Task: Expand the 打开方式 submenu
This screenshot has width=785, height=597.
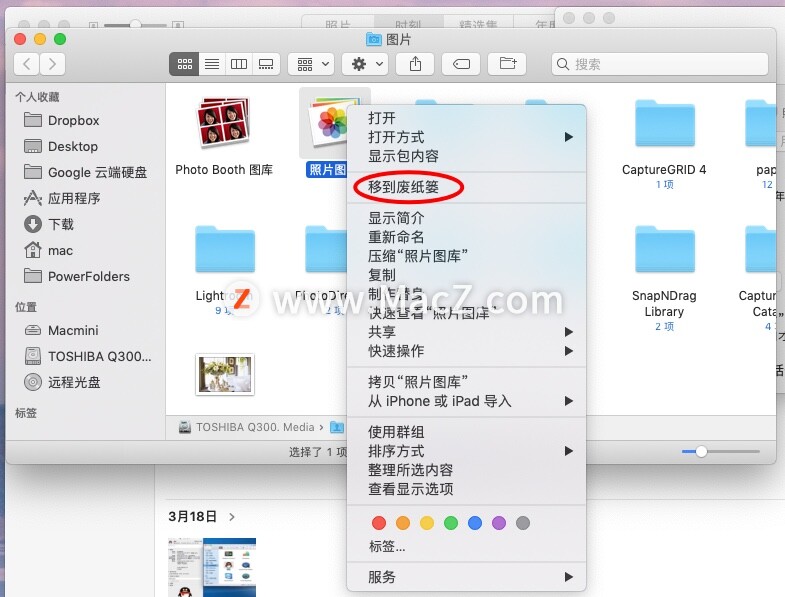Action: click(x=466, y=137)
